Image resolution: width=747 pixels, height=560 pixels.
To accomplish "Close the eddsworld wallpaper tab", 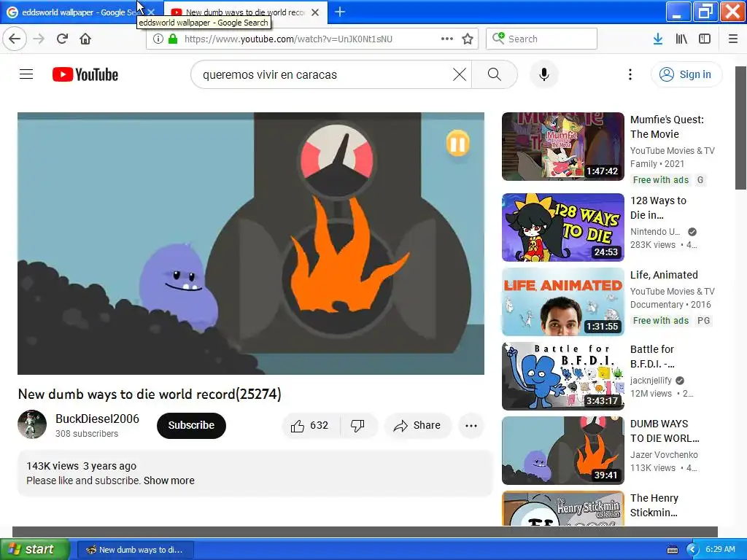I will [x=150, y=12].
